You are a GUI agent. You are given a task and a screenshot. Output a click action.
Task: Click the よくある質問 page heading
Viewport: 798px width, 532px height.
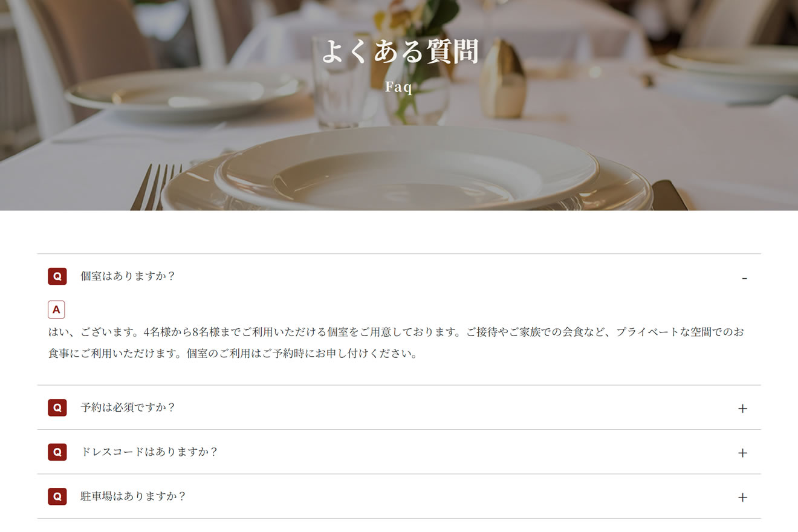(400, 51)
